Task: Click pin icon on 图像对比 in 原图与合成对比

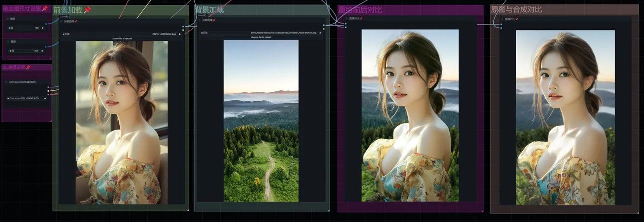Action: [x=517, y=19]
